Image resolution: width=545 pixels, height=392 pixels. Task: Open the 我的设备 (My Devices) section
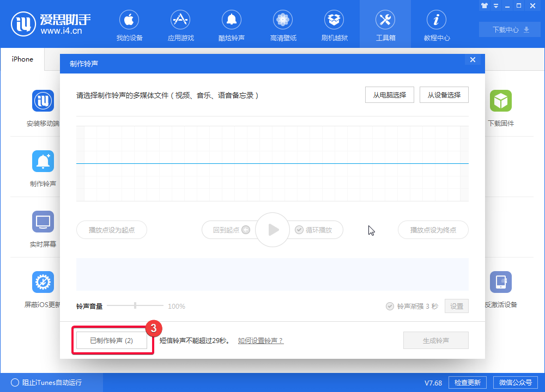pos(129,24)
